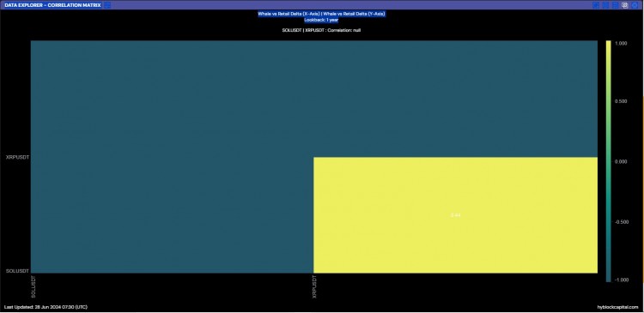Click the 0.44 value in yellow cell
644x313 pixels.
pyautogui.click(x=455, y=215)
